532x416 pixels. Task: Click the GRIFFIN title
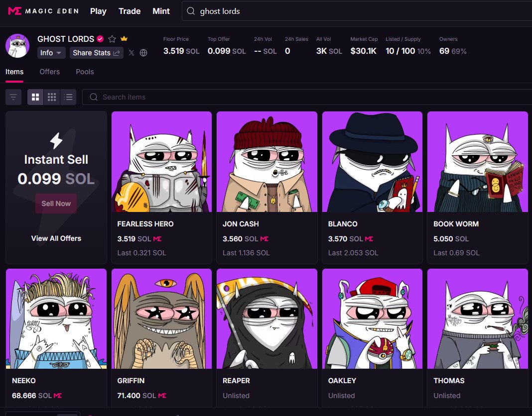[131, 381]
